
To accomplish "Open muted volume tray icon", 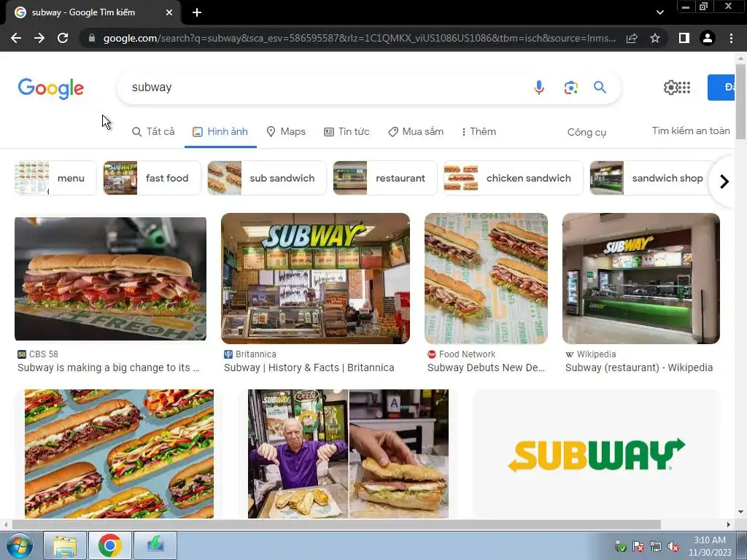I will coord(673,547).
